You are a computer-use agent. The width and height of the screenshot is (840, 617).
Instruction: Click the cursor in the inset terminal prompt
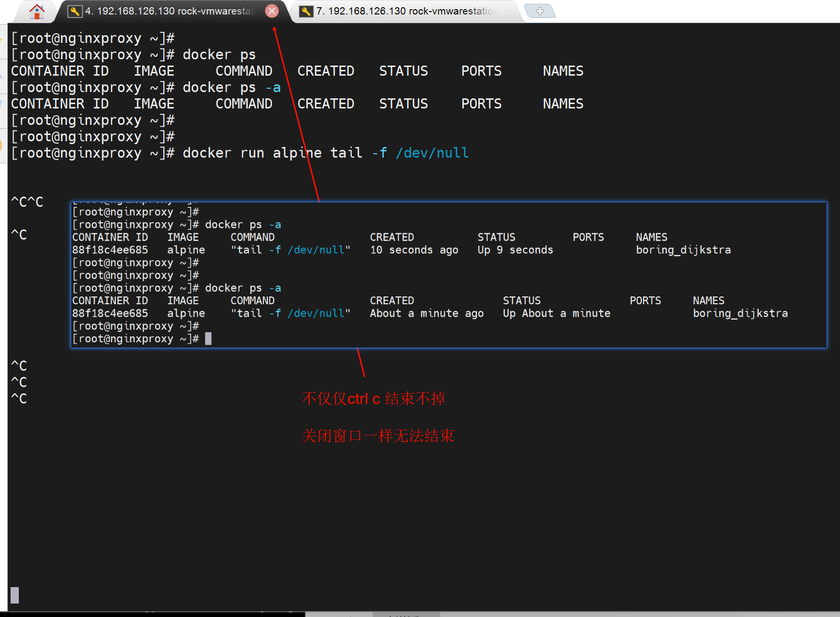(208, 339)
